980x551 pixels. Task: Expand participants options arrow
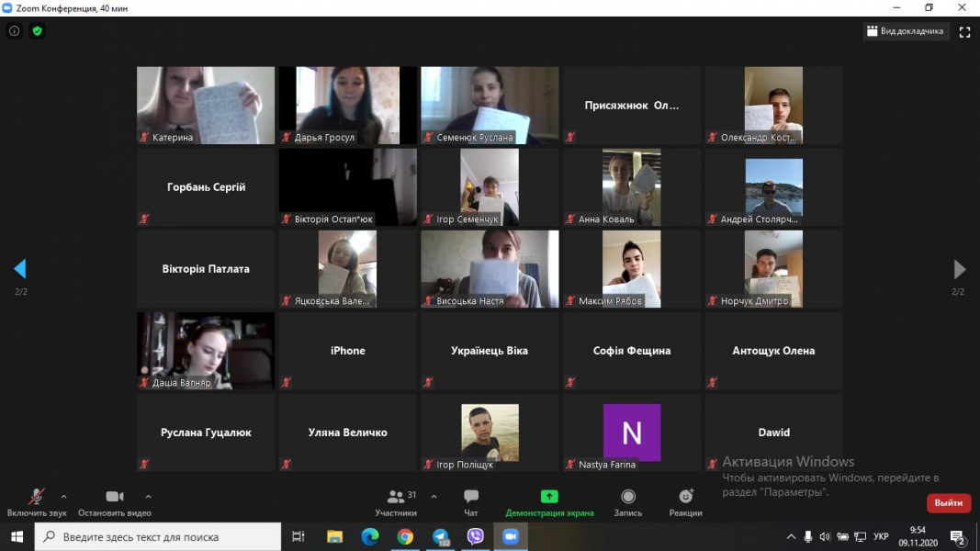434,496
